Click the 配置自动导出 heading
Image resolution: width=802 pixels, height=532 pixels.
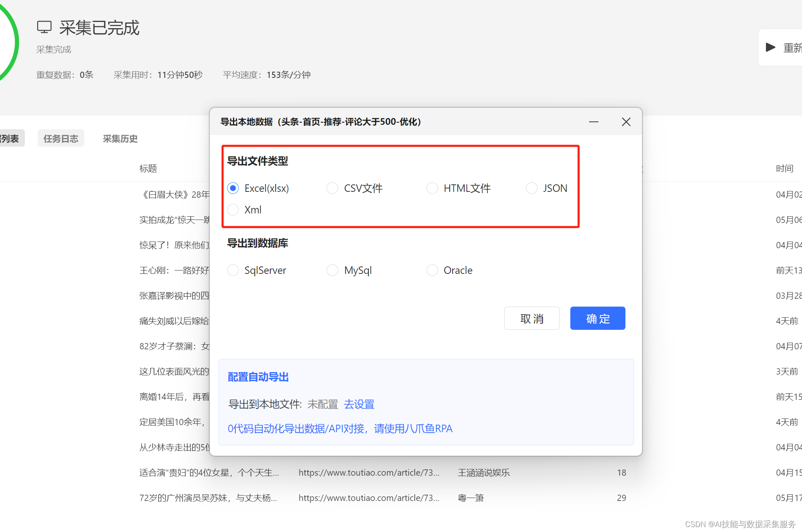[258, 377]
